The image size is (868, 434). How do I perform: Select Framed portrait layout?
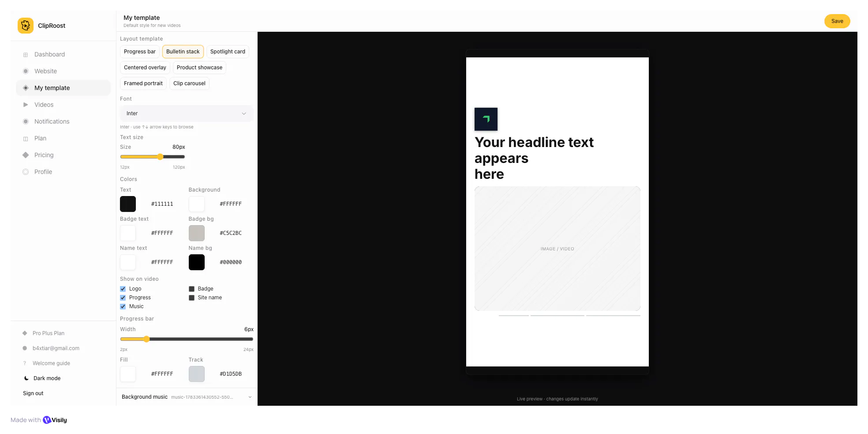tap(143, 83)
